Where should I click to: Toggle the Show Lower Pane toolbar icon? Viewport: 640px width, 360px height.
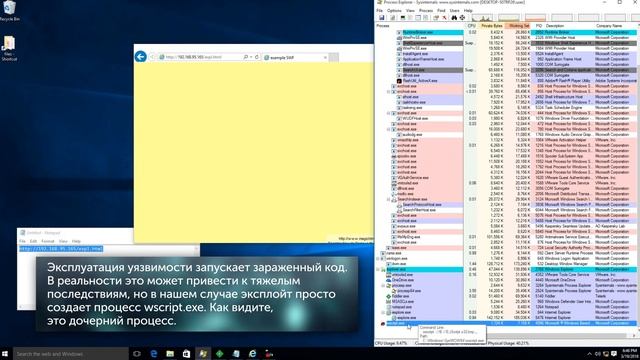pyautogui.click(x=418, y=18)
